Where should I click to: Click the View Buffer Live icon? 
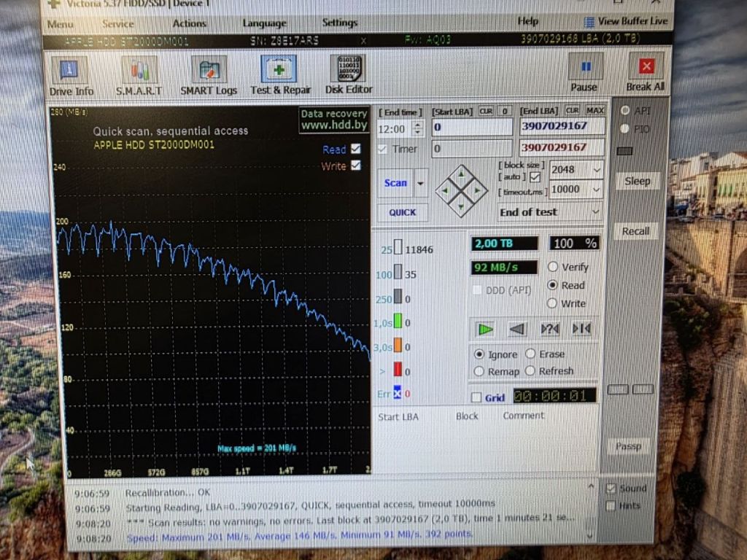click(589, 22)
